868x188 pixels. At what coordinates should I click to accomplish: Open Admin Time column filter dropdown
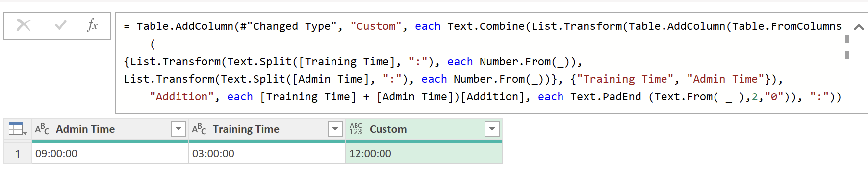coord(179,129)
